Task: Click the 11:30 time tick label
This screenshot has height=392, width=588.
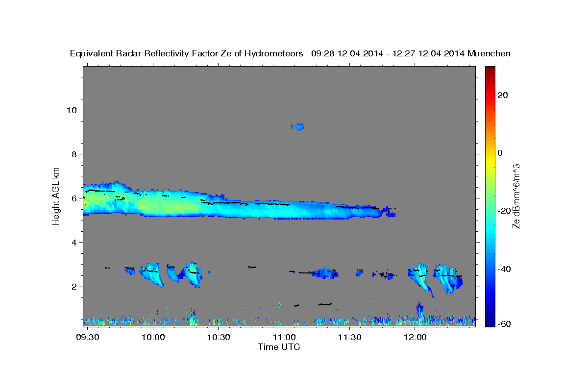Action: (349, 338)
